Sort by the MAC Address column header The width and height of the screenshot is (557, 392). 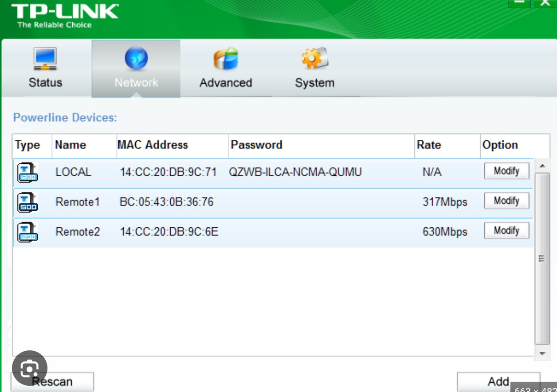(173, 145)
